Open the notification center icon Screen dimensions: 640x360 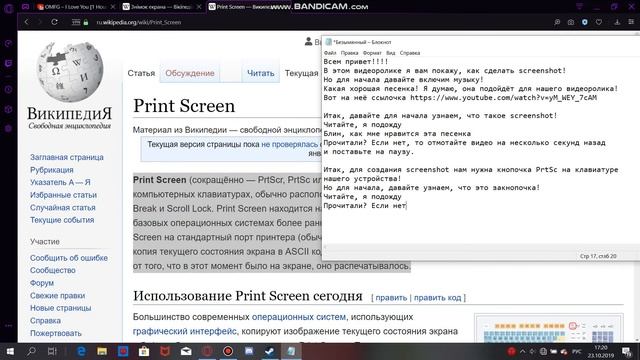point(627,351)
